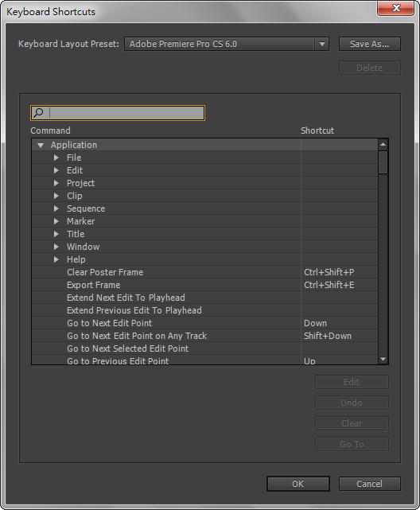Click the scrollbar down arrow
The image size is (420, 510).
pos(383,359)
